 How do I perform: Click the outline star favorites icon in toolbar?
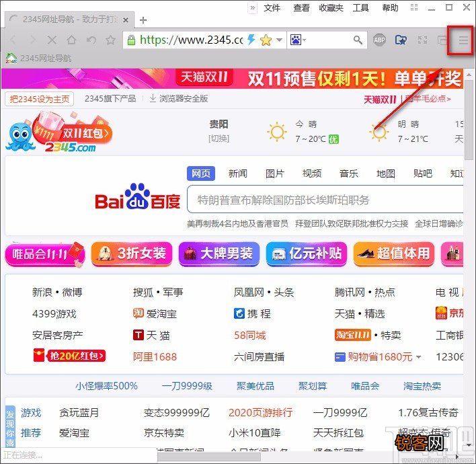coord(110,40)
